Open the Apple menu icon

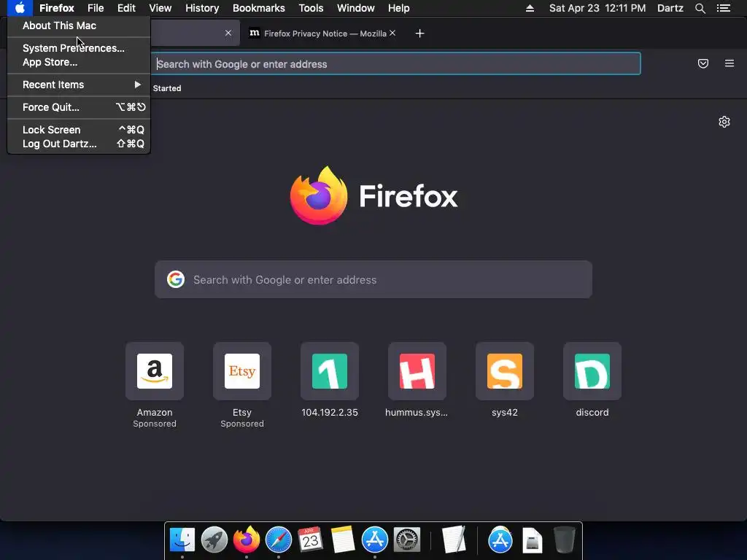tap(20, 8)
